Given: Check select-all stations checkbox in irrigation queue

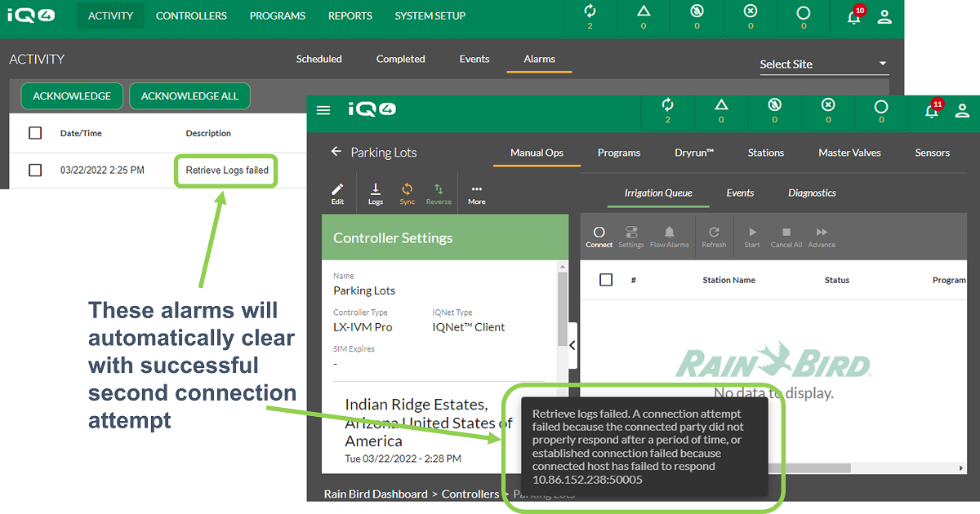Looking at the screenshot, I should click(606, 280).
